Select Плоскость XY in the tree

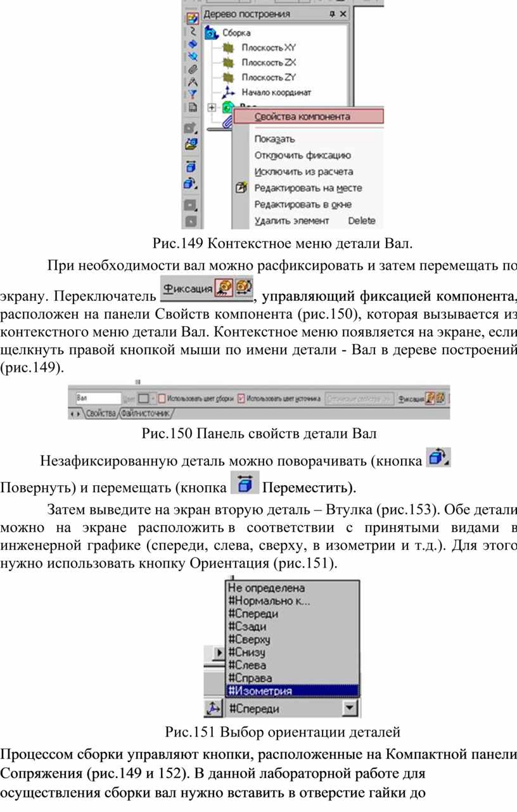point(269,48)
